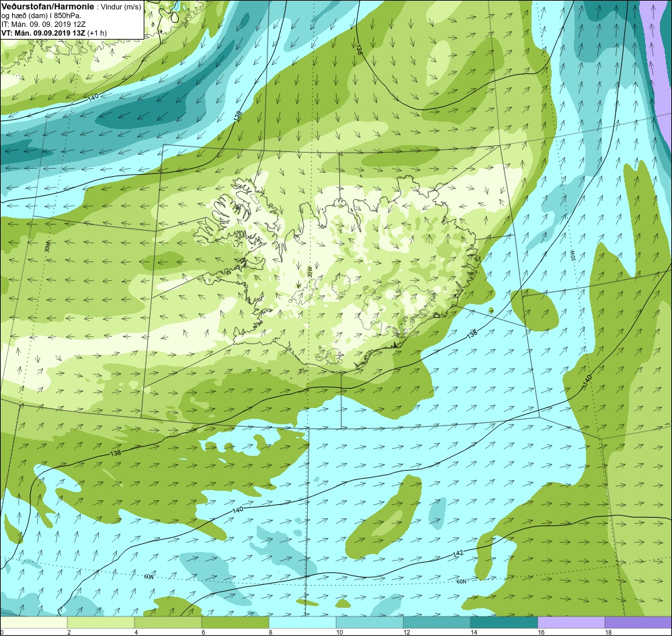
Task: Click the "10W" longitude label
Action: click(x=572, y=256)
